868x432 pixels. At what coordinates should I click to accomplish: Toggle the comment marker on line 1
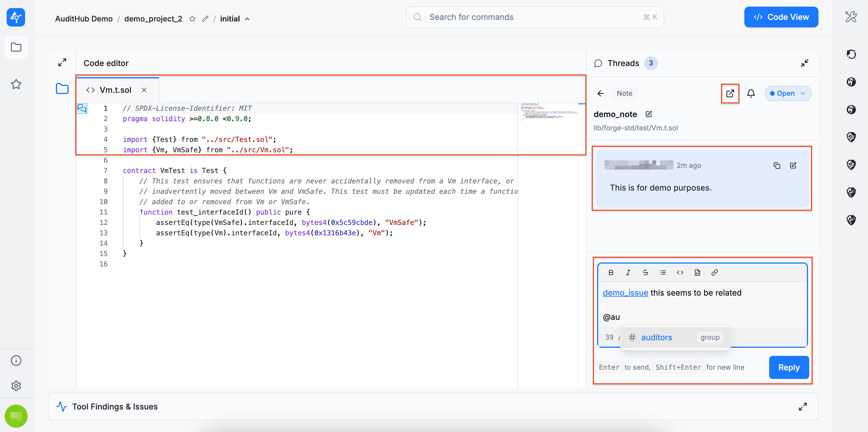coord(82,108)
